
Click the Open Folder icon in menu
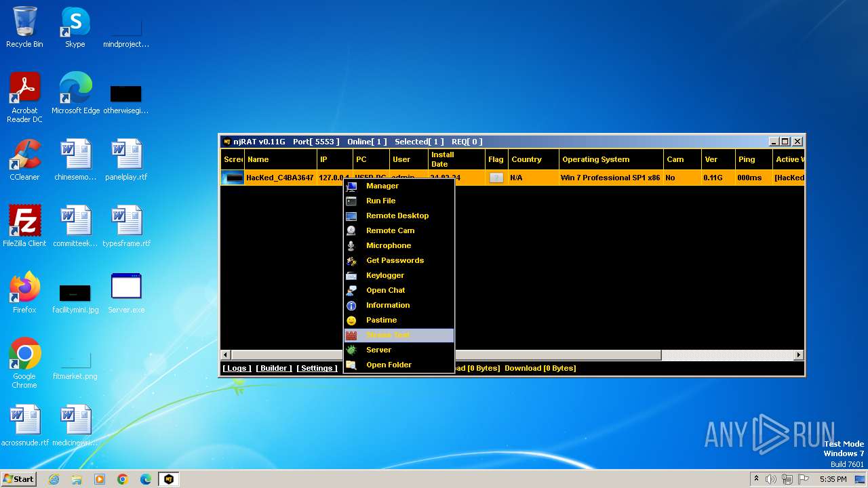[x=351, y=365]
